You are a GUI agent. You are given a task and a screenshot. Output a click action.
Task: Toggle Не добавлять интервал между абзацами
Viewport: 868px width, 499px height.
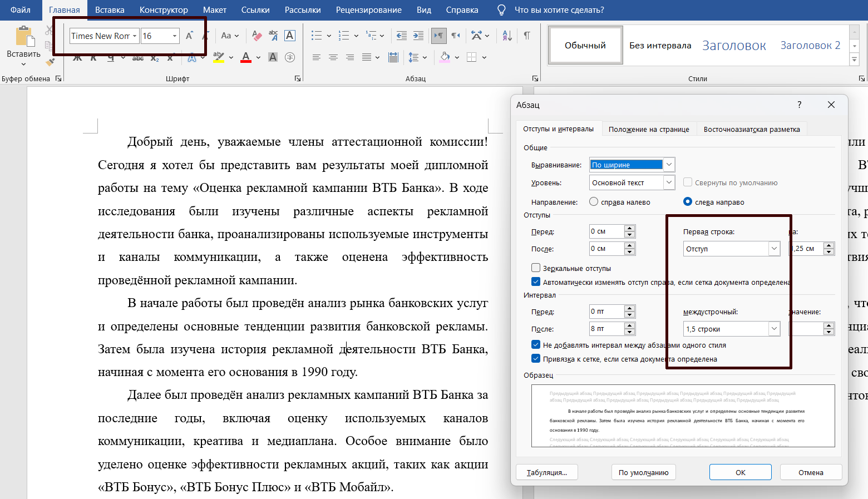point(536,345)
